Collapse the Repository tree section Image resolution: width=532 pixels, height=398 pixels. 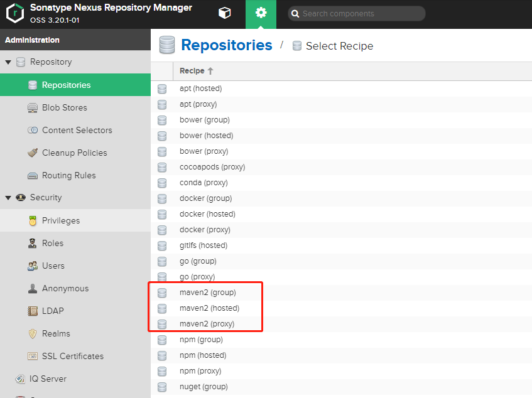click(x=9, y=62)
